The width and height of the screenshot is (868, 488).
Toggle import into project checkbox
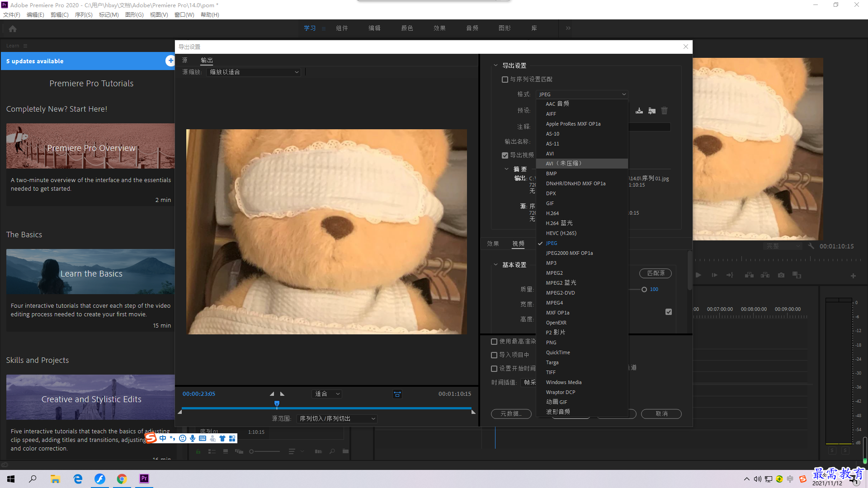click(494, 355)
